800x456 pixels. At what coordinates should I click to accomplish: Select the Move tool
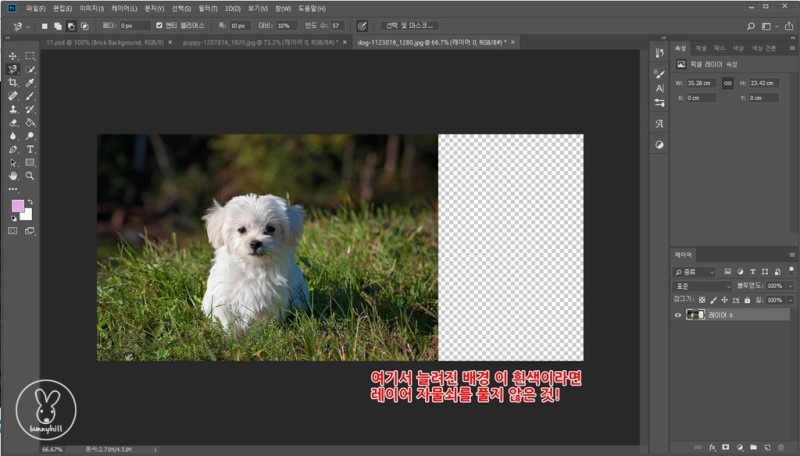[13, 56]
